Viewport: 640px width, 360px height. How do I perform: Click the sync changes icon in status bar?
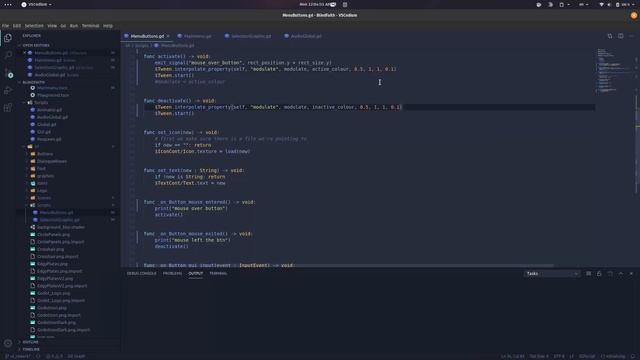(x=38, y=356)
